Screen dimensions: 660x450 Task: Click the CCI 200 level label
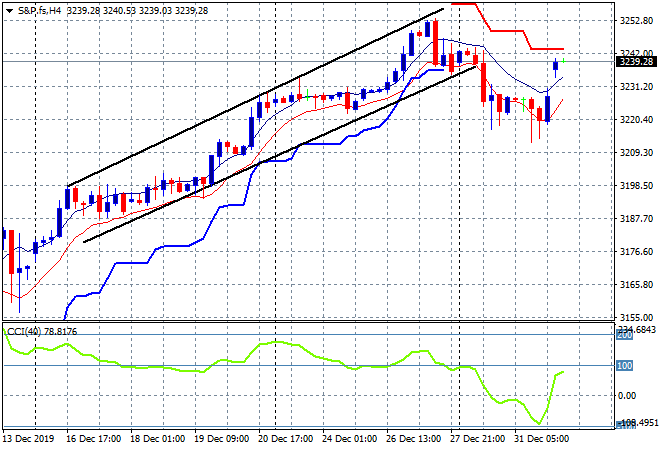(625, 335)
